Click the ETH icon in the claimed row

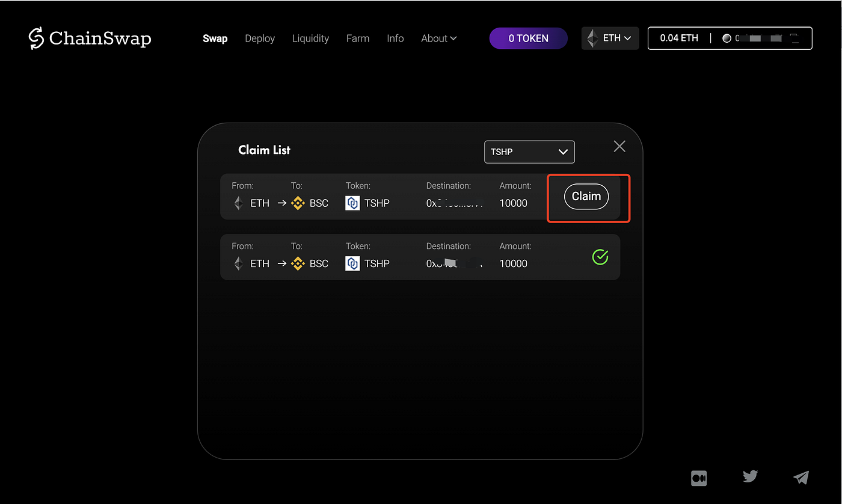239,263
